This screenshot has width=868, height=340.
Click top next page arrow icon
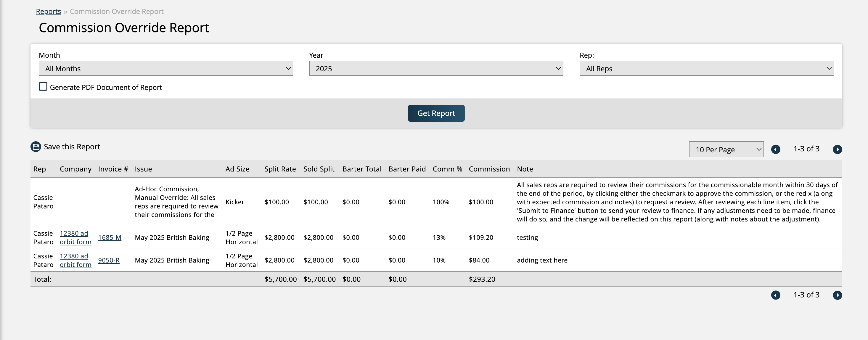click(837, 149)
